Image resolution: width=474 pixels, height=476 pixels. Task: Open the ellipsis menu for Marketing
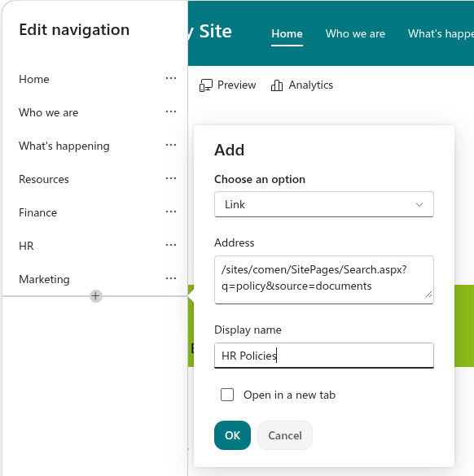171,278
